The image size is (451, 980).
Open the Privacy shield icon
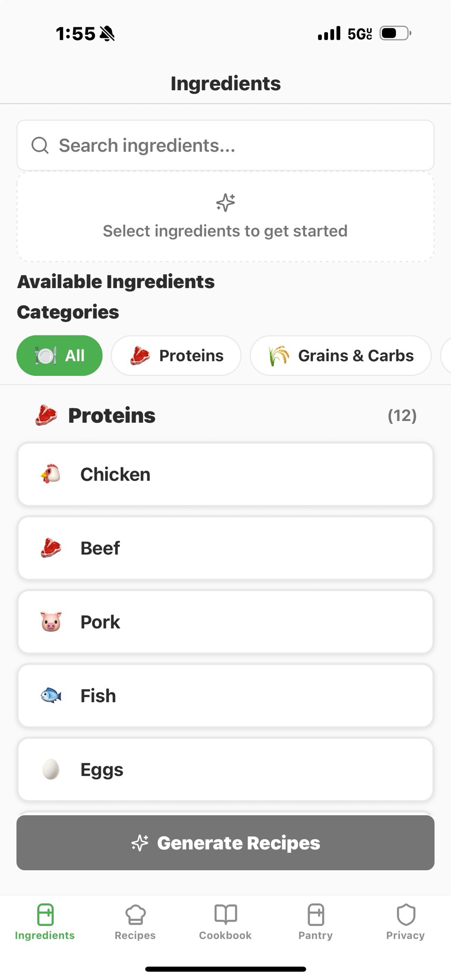click(406, 914)
